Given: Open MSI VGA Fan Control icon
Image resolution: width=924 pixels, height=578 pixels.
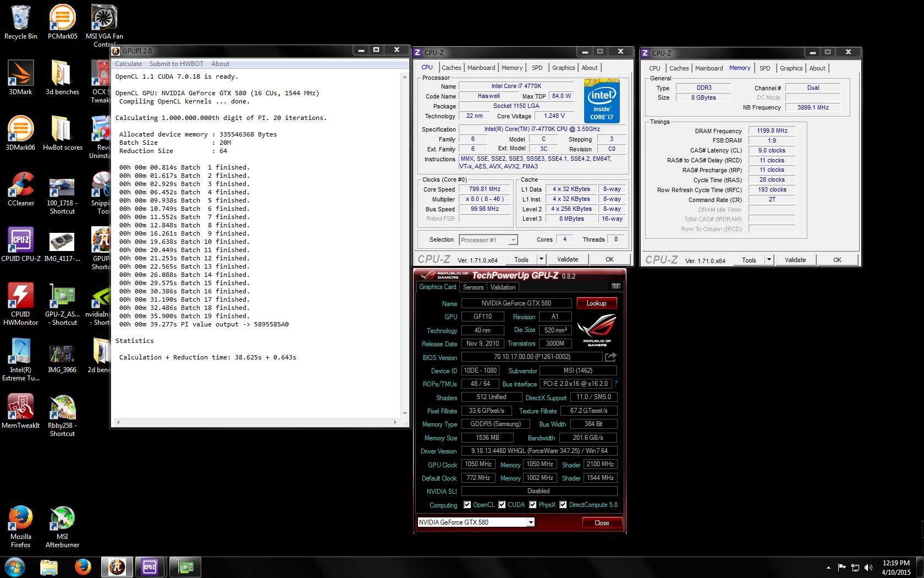Looking at the screenshot, I should point(104,25).
